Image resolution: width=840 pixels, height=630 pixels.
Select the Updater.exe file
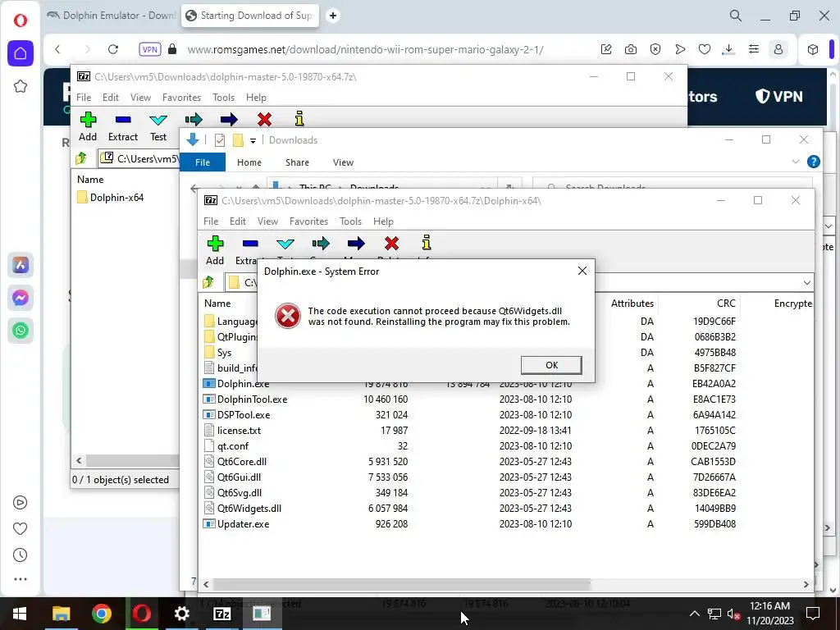[243, 523]
